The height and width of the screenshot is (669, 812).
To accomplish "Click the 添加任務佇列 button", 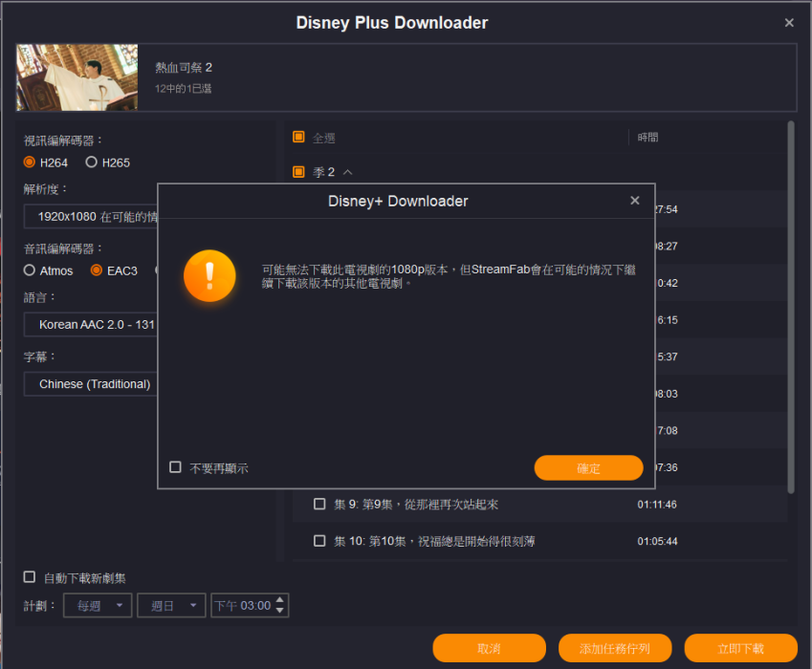I will tap(615, 648).
